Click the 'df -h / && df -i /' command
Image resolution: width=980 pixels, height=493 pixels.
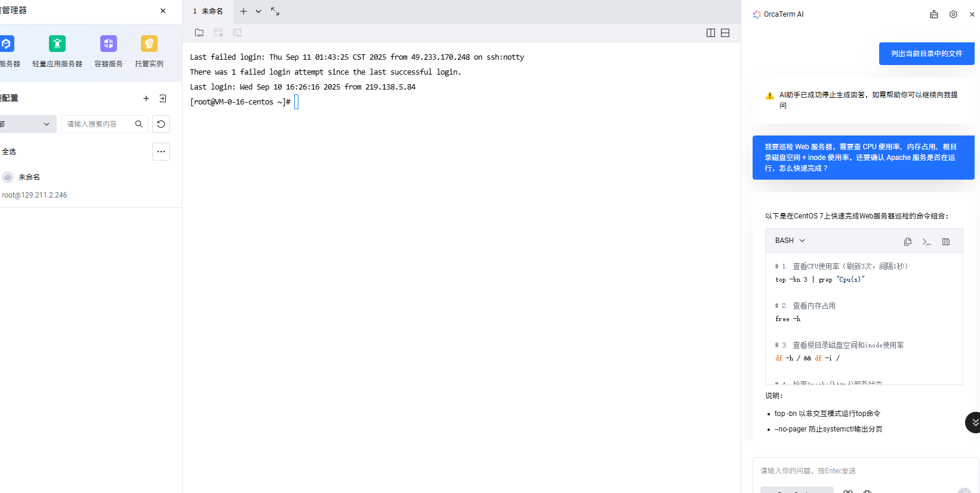click(808, 358)
